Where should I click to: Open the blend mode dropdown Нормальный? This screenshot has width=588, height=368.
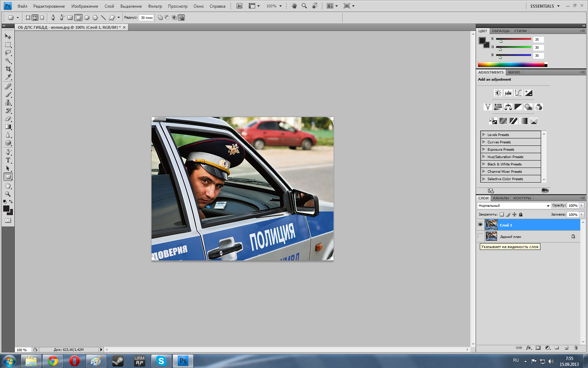(x=514, y=206)
